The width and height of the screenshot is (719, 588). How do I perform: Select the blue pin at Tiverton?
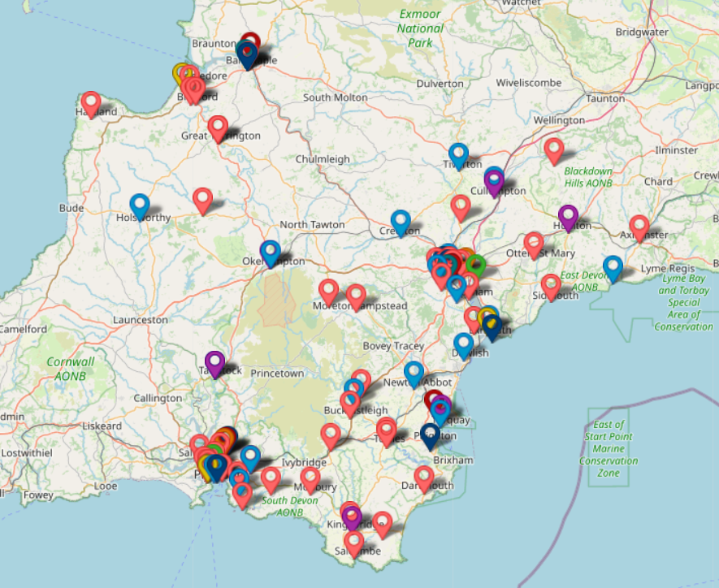tap(458, 154)
